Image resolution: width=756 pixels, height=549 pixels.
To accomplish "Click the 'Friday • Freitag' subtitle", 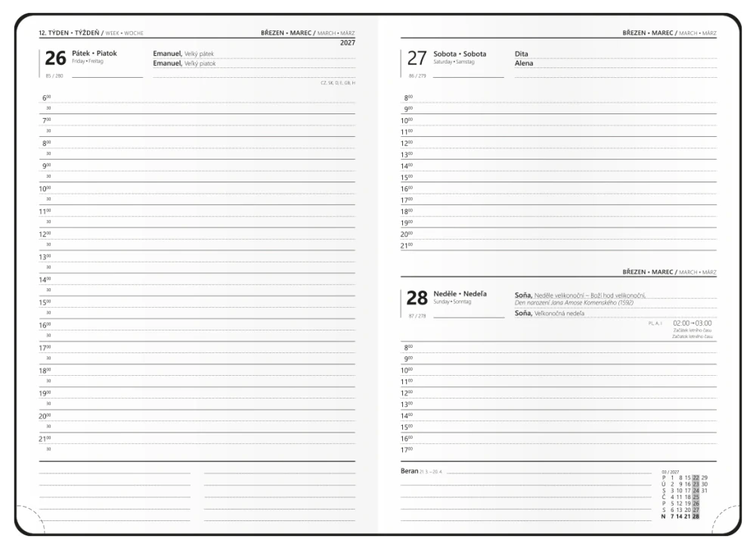I will (x=87, y=61).
